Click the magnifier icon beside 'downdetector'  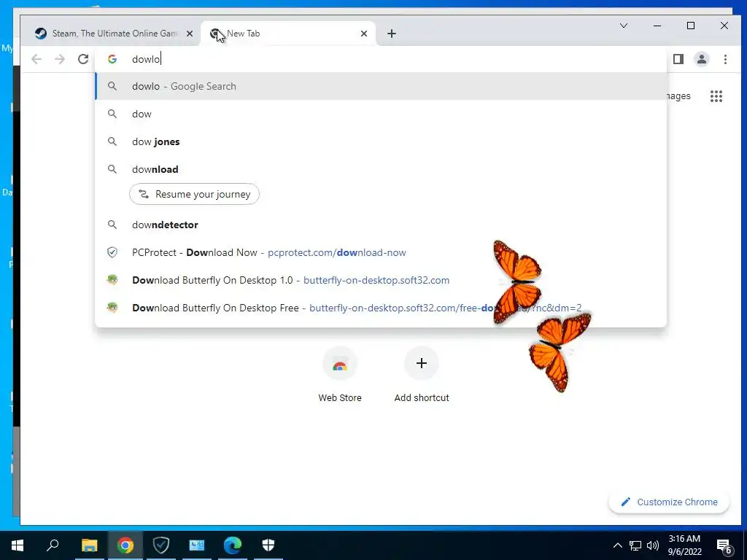112,225
